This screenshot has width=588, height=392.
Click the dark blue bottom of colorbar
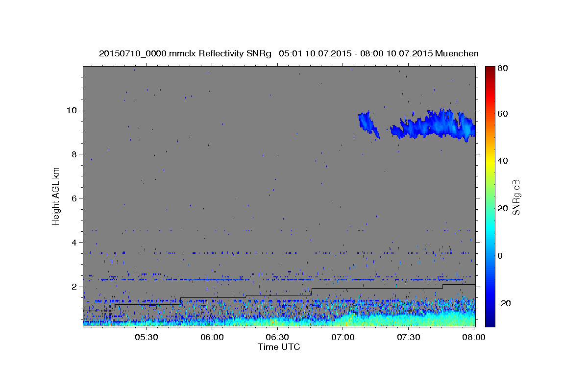pos(490,321)
